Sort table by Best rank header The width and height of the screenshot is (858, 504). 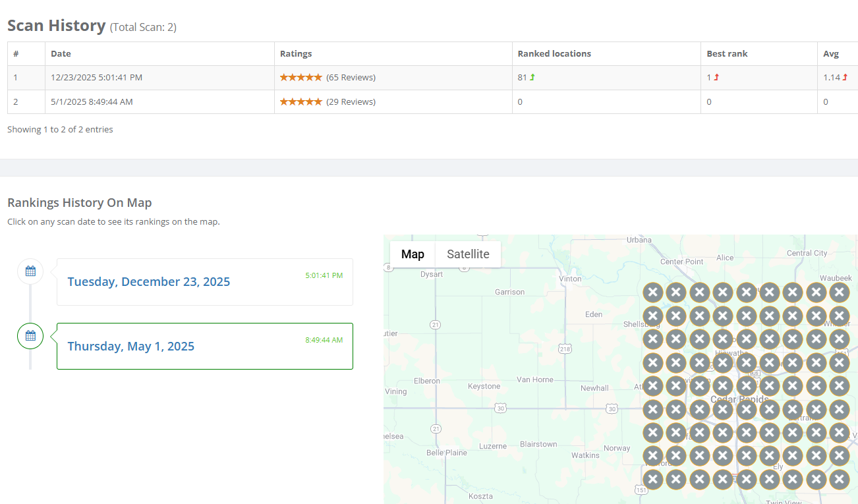(727, 54)
